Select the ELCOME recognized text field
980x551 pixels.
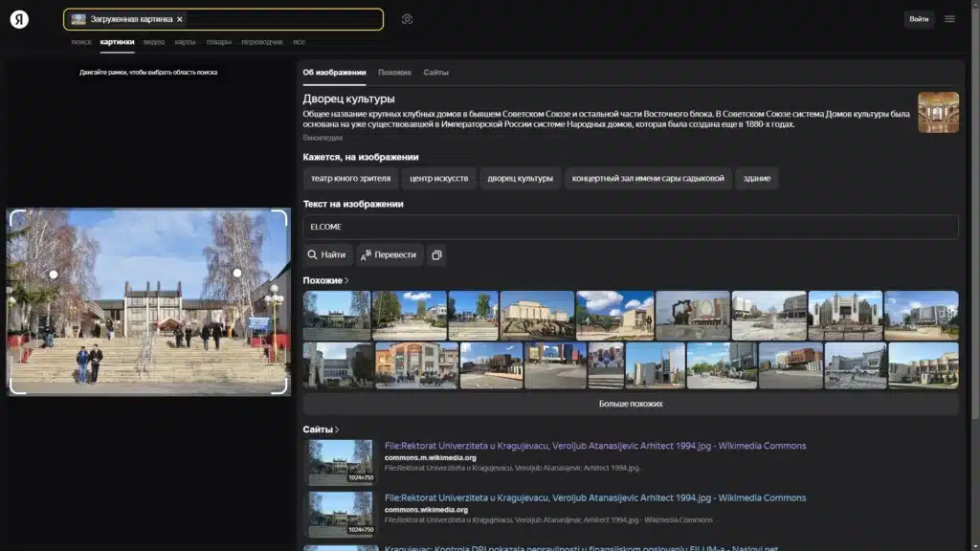630,227
